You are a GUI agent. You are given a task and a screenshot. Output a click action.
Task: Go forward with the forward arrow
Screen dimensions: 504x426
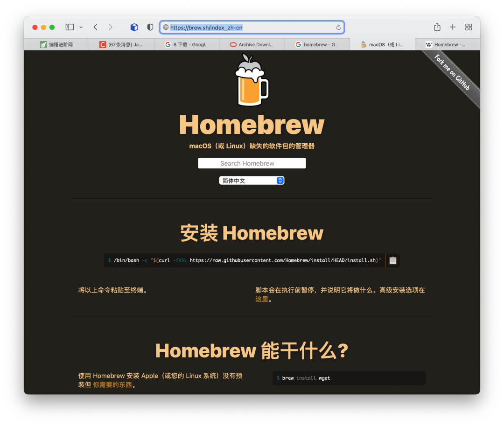pyautogui.click(x=111, y=28)
